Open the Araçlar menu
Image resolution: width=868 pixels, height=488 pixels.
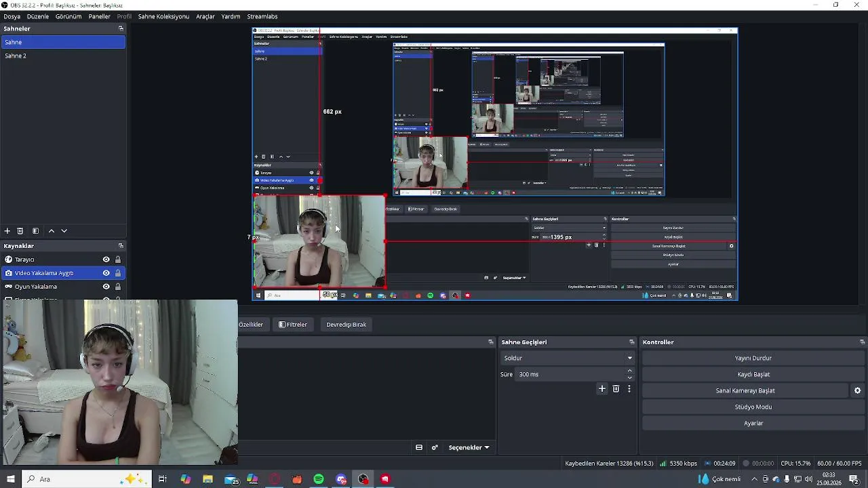coord(205,16)
